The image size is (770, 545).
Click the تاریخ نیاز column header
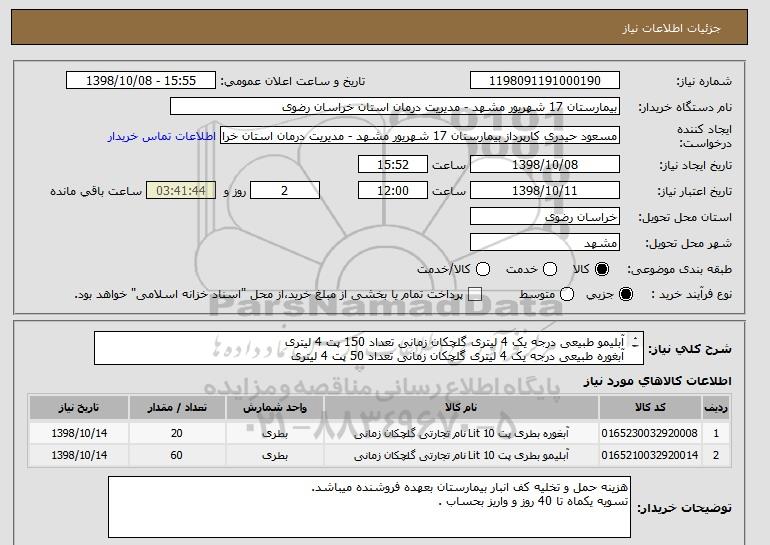(x=79, y=408)
